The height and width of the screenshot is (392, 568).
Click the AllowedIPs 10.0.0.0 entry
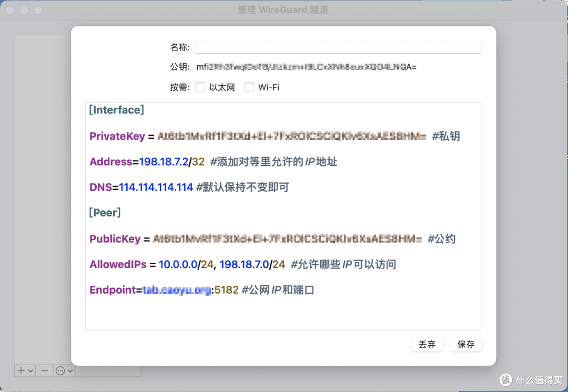pos(178,264)
